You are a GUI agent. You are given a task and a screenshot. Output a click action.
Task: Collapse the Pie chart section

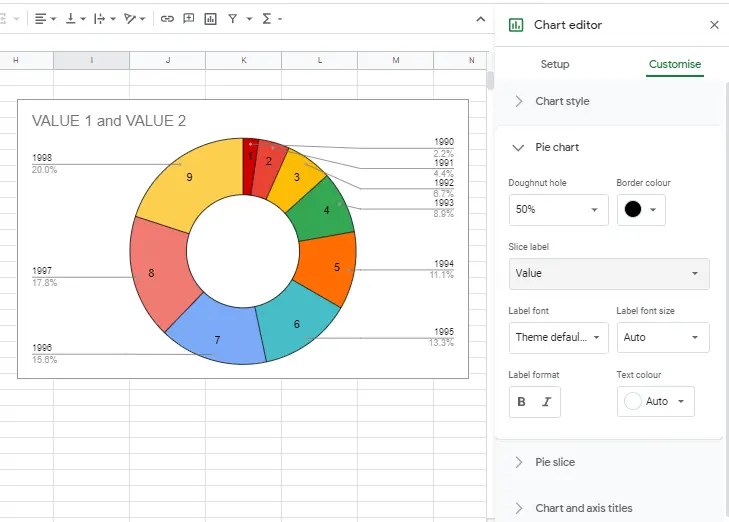click(x=609, y=147)
